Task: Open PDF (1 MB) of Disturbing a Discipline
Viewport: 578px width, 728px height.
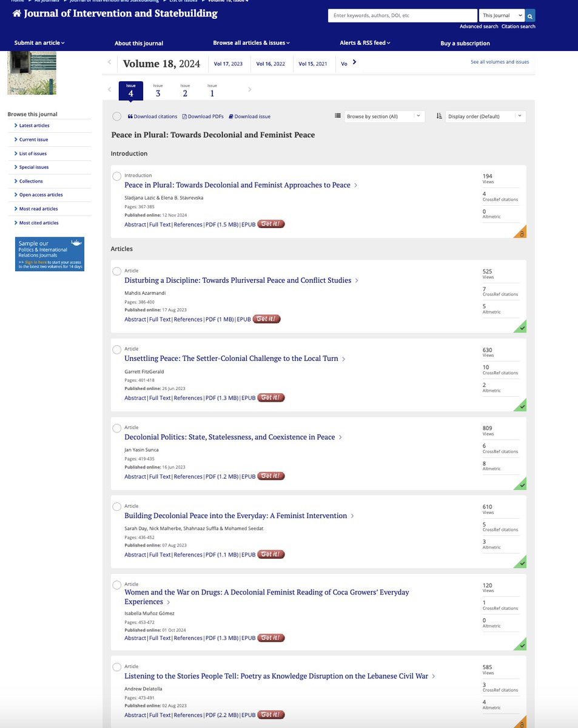Action: [x=220, y=319]
